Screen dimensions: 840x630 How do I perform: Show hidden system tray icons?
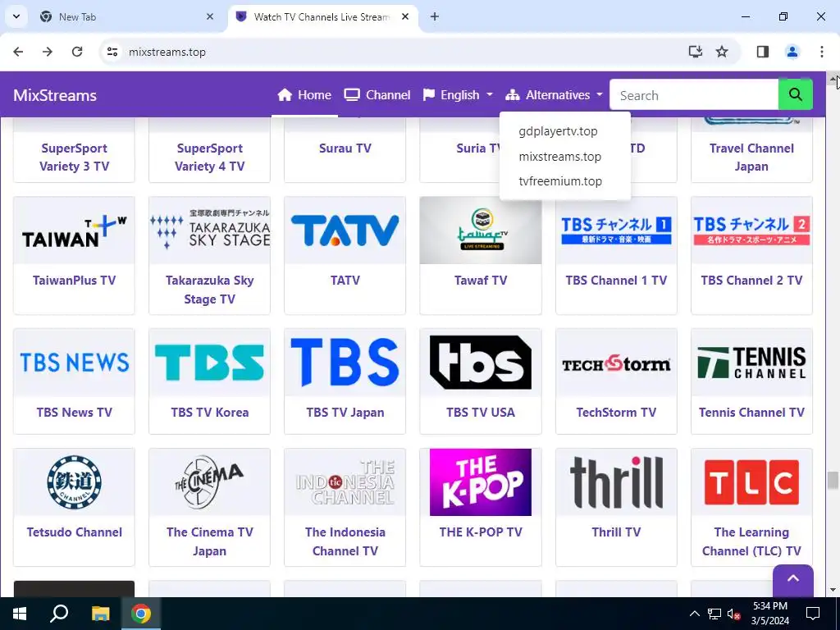pos(694,614)
